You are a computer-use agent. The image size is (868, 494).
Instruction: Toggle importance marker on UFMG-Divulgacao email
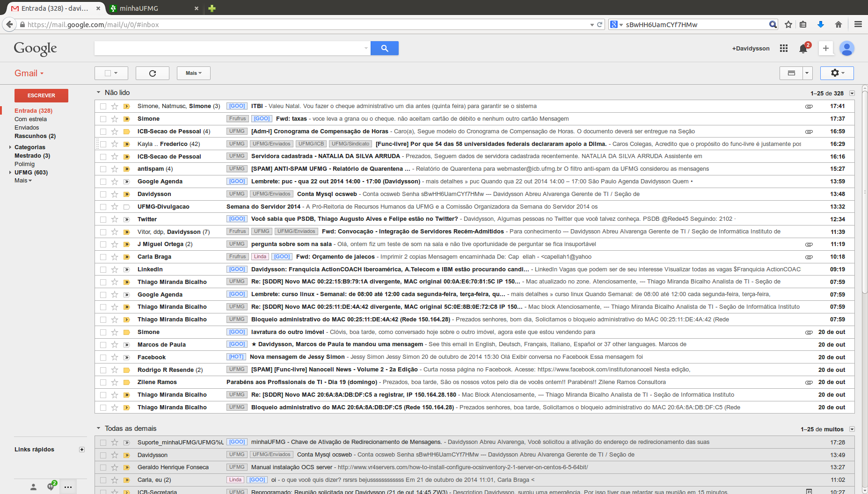click(x=126, y=207)
